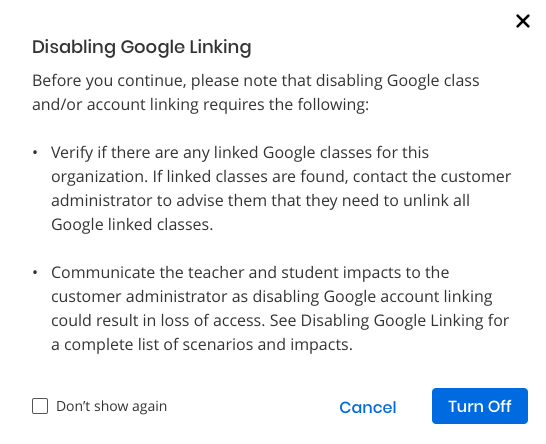Click the "Communicate the teacher and student" line
The image size is (546, 444).
coord(250,273)
